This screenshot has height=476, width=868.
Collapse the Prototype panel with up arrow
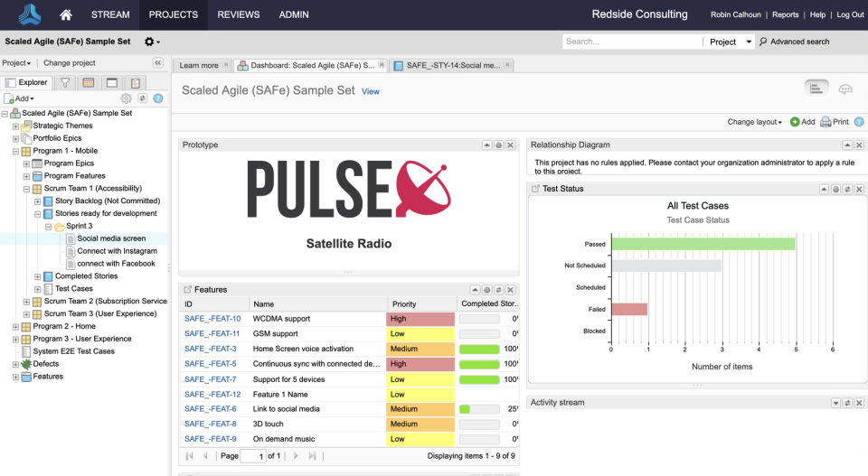coord(486,145)
